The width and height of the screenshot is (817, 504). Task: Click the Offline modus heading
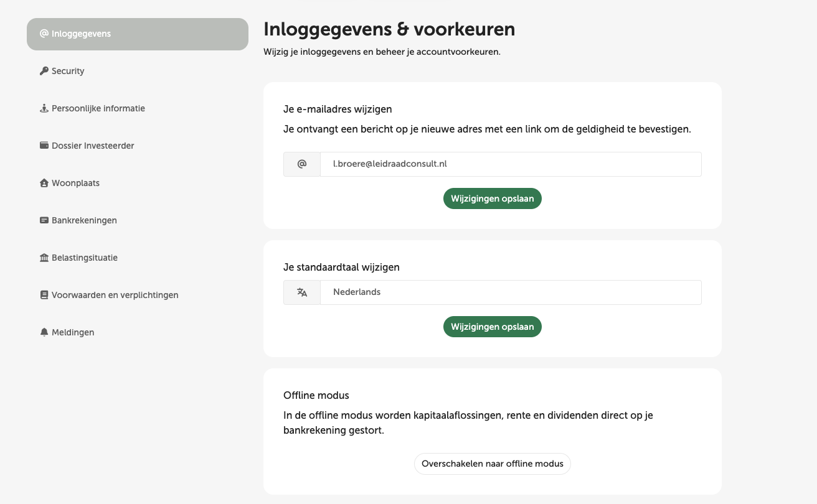click(x=316, y=395)
